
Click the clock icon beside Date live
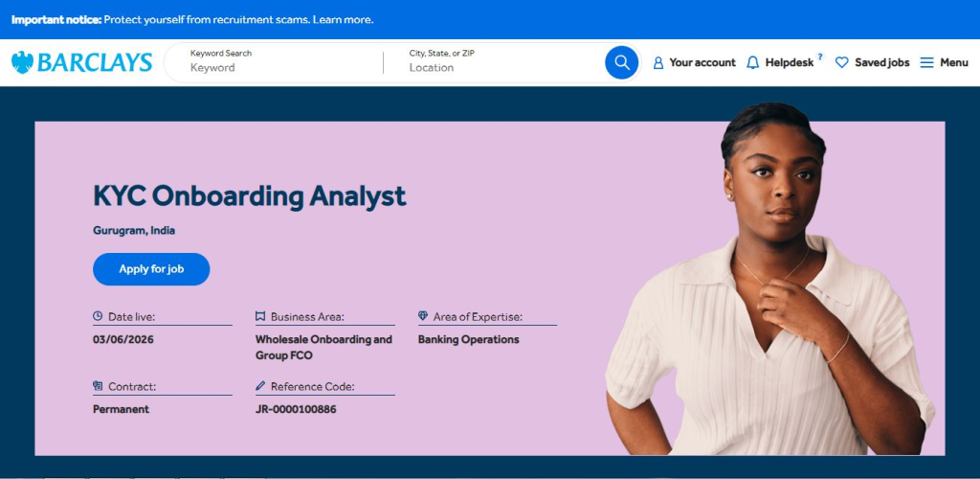coord(98,316)
